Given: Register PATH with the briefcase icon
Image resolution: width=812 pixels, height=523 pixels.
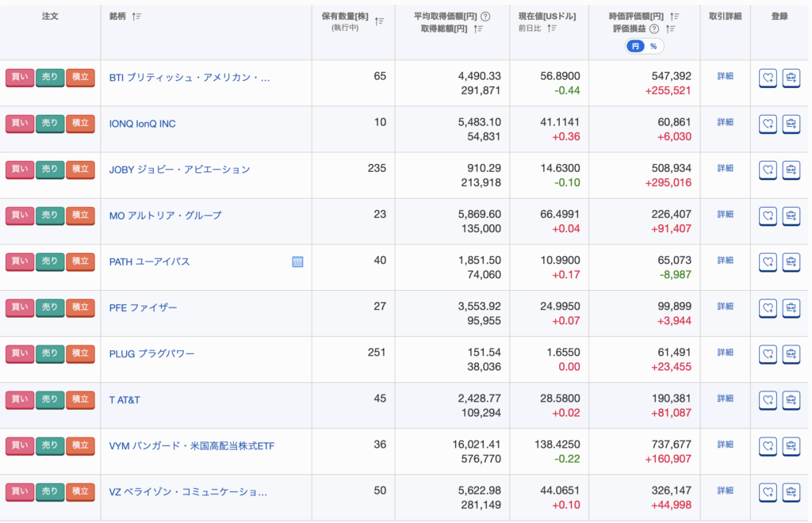Looking at the screenshot, I should (791, 262).
